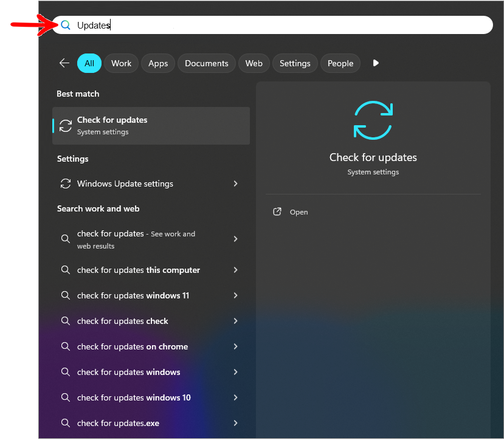Select 'check for updates - See work and web results'
Viewport: 504px width, 440px height.
(151, 239)
